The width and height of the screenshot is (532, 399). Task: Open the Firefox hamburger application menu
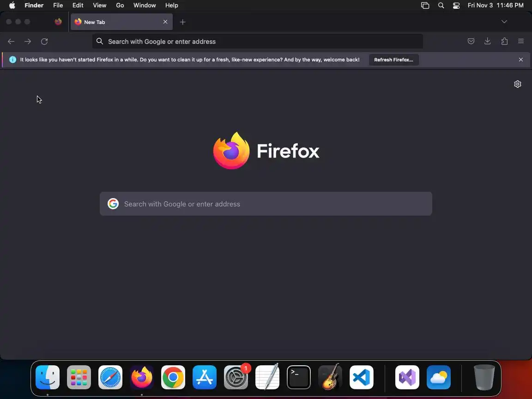521,42
